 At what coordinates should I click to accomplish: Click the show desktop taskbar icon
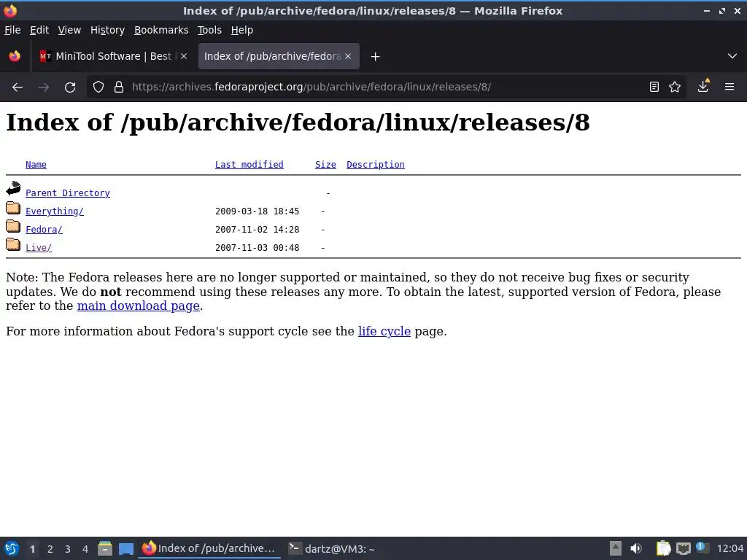click(x=125, y=549)
